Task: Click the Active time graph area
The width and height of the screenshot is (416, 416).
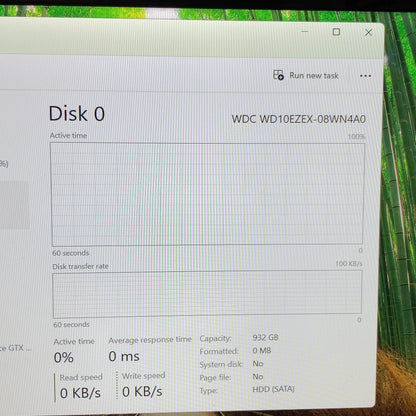Action: point(207,194)
